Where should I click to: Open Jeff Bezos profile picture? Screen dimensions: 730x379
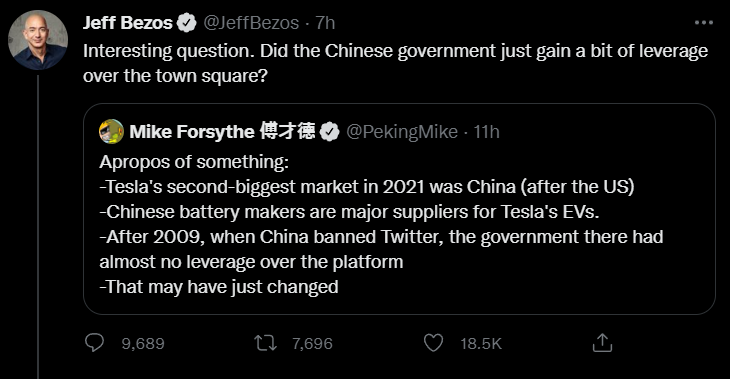click(38, 40)
